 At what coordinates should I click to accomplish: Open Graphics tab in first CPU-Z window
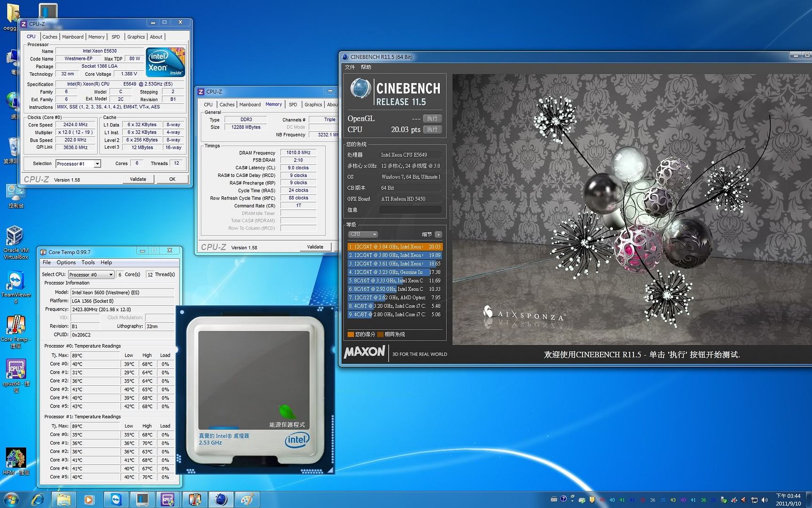[136, 37]
